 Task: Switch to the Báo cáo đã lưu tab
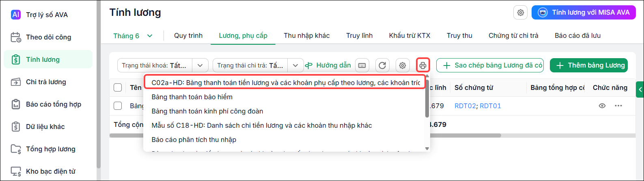pyautogui.click(x=578, y=36)
